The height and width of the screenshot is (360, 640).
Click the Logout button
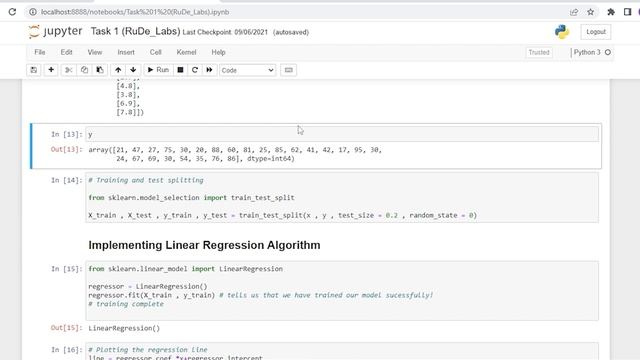(596, 32)
